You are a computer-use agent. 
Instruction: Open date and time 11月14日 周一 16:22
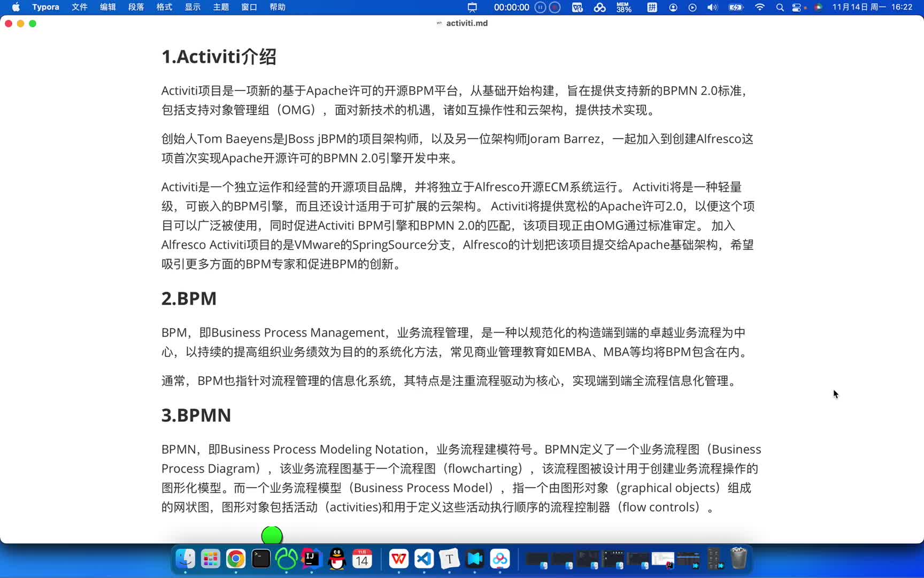click(872, 7)
